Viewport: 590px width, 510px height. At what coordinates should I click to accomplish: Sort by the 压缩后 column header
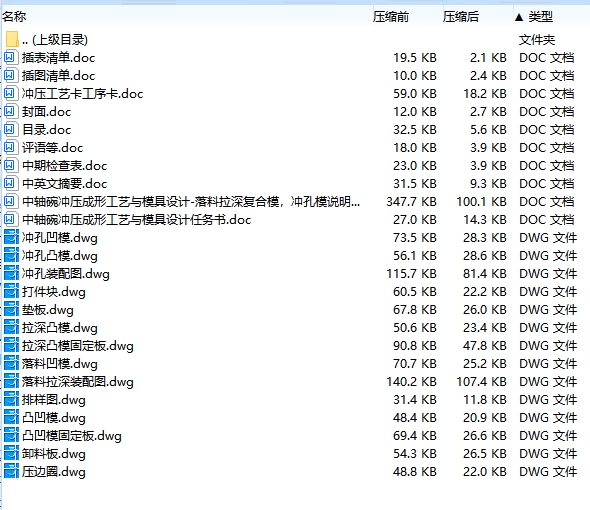[461, 17]
